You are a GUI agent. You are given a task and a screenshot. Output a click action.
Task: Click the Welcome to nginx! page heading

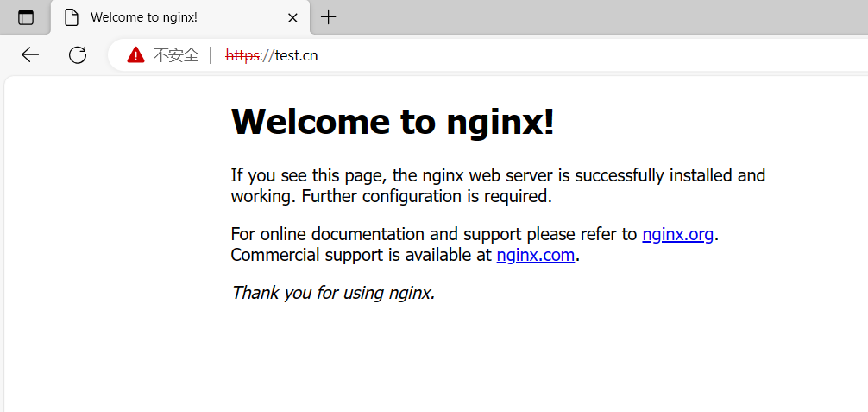[393, 122]
